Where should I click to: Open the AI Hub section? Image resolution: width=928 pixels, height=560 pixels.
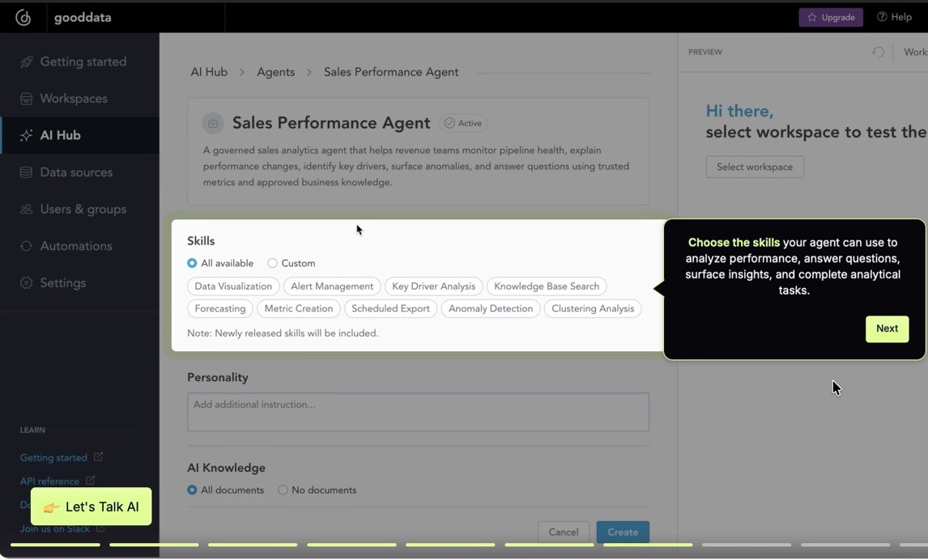(80, 135)
